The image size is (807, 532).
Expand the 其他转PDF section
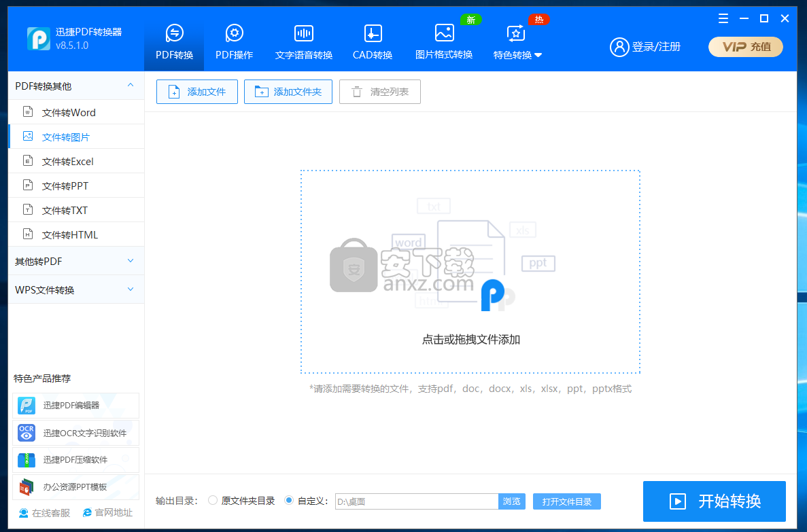[x=76, y=262]
